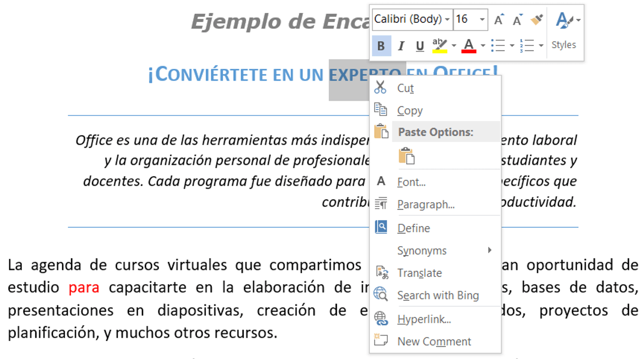
Task: Activate the Format Painter brush
Action: (x=536, y=19)
